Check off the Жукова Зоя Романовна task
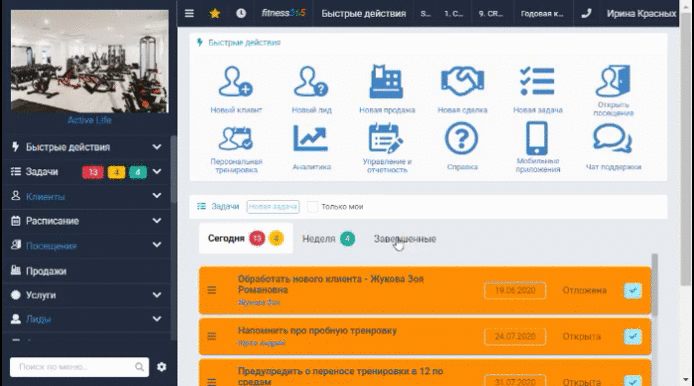The width and height of the screenshot is (694, 386). (x=632, y=290)
